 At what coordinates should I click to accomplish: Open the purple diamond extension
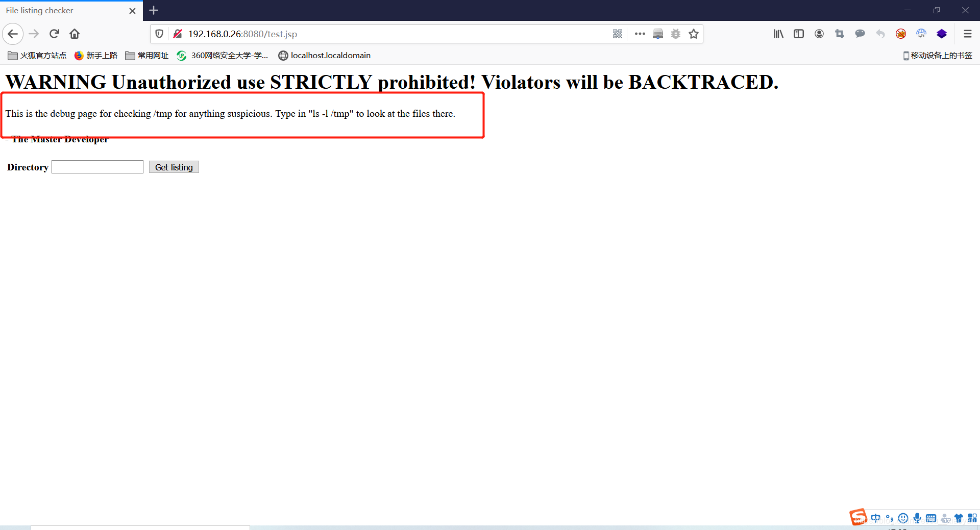(942, 34)
